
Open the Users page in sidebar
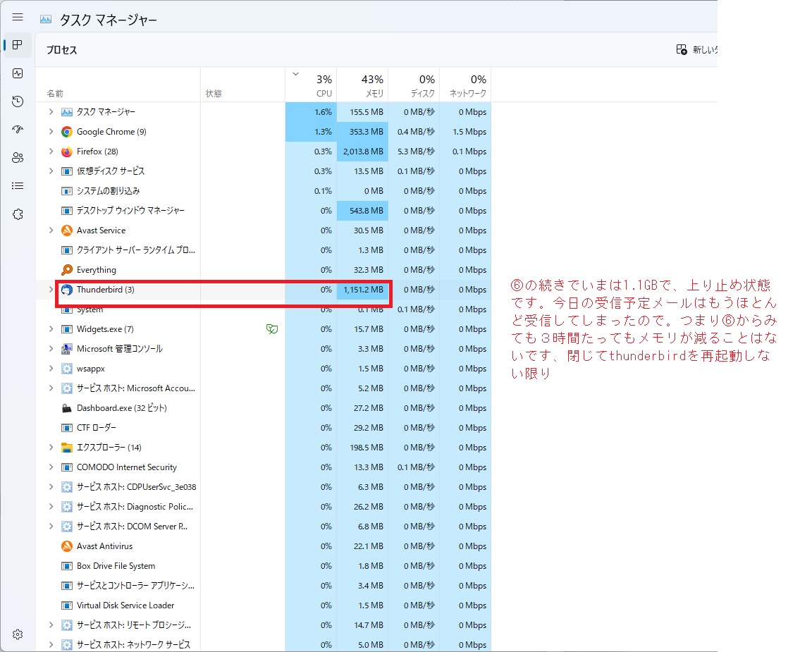coord(18,158)
